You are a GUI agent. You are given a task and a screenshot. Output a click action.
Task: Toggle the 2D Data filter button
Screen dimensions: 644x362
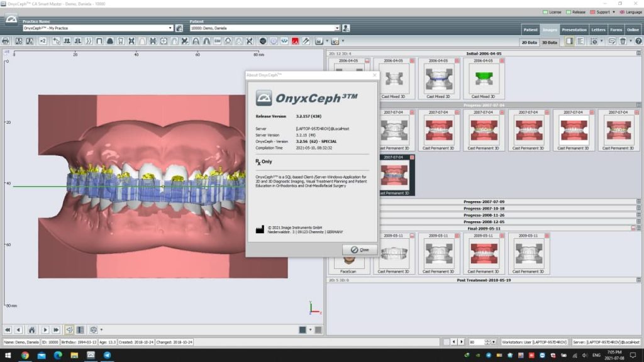click(530, 42)
